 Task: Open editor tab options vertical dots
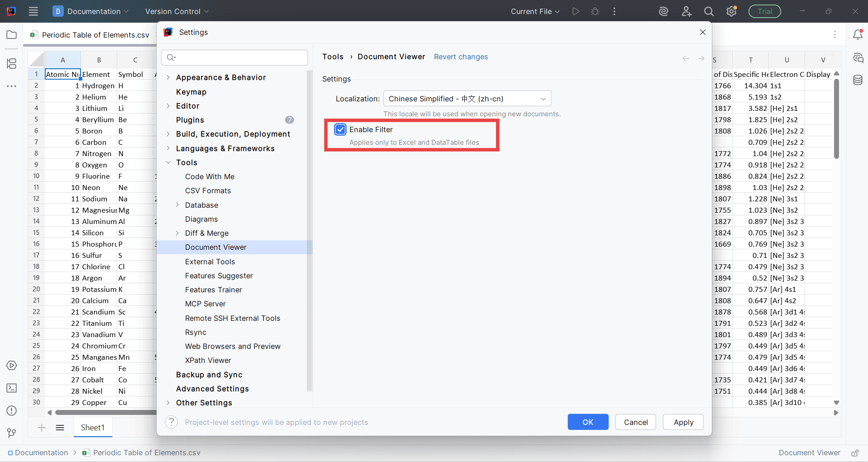tap(835, 34)
